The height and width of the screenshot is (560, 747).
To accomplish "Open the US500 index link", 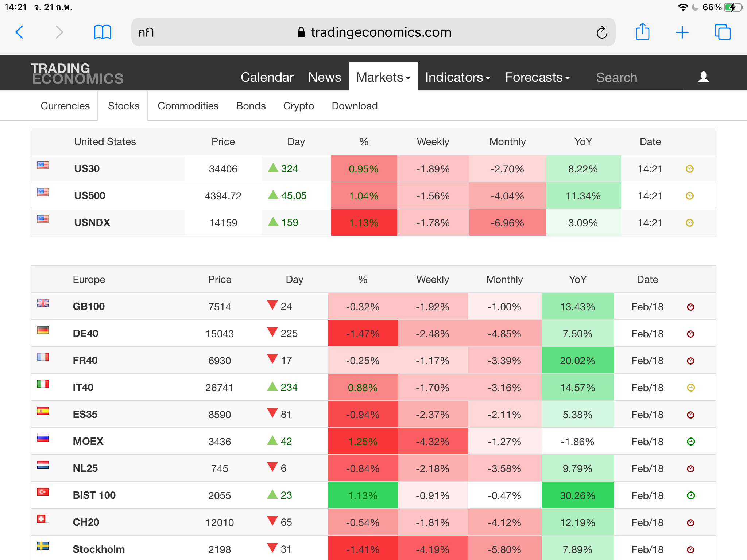I will (89, 195).
